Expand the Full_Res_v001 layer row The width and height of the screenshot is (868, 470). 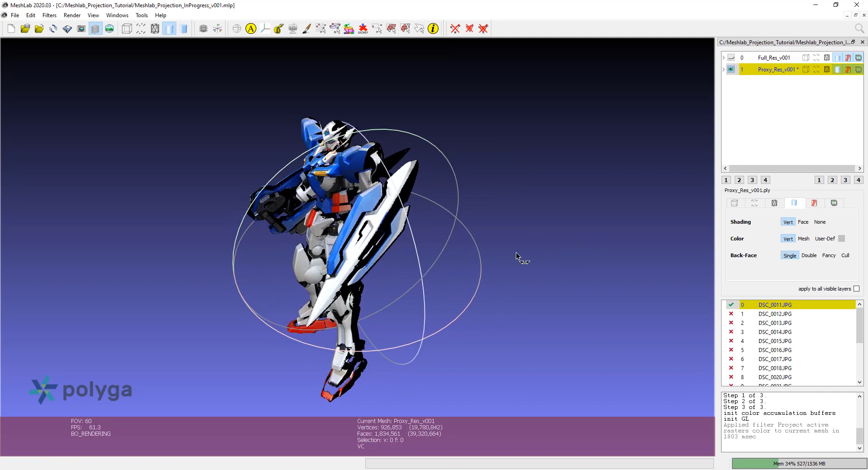click(x=723, y=57)
